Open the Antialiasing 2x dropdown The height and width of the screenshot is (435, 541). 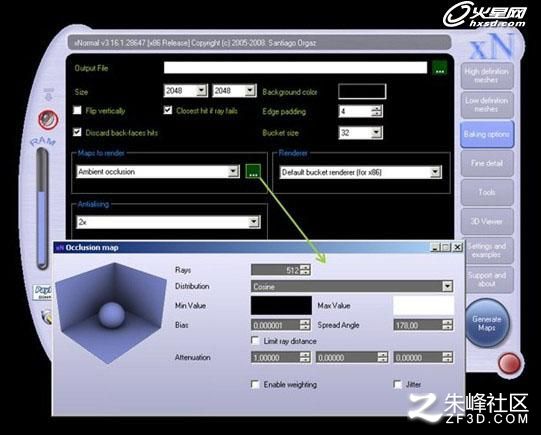[x=254, y=222]
